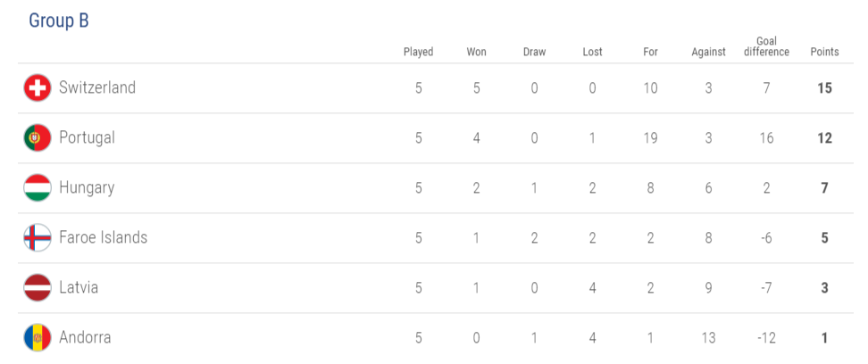Open the Switzerland team link
This screenshot has width=868, height=364.
(x=97, y=87)
